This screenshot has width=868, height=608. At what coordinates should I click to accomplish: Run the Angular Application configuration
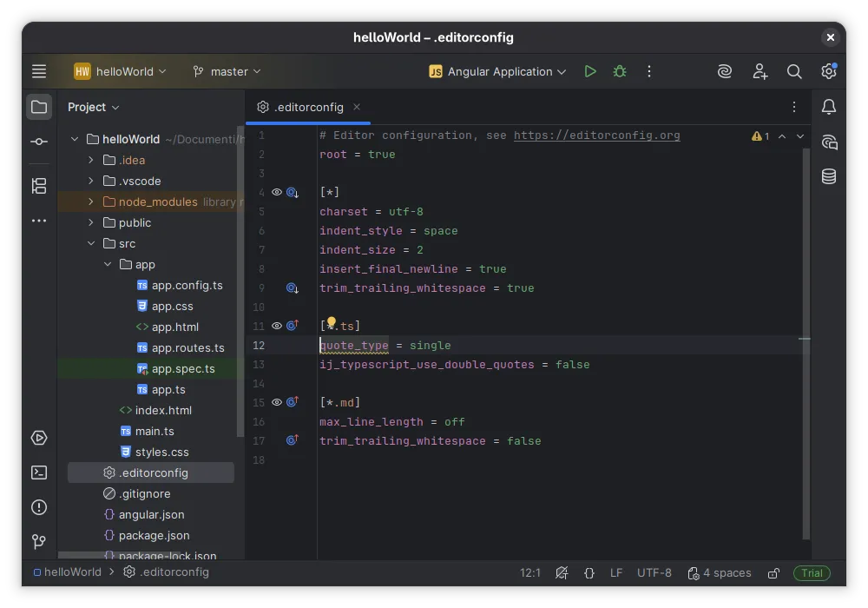pos(590,71)
